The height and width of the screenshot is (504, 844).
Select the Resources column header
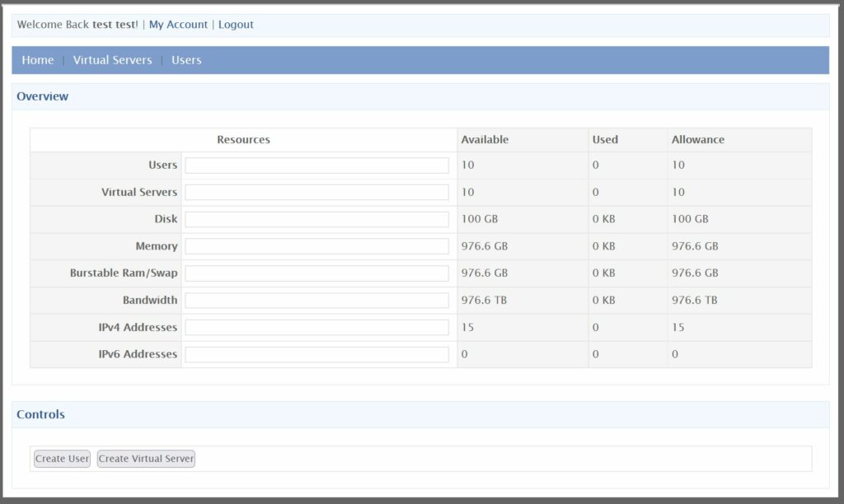pos(243,139)
